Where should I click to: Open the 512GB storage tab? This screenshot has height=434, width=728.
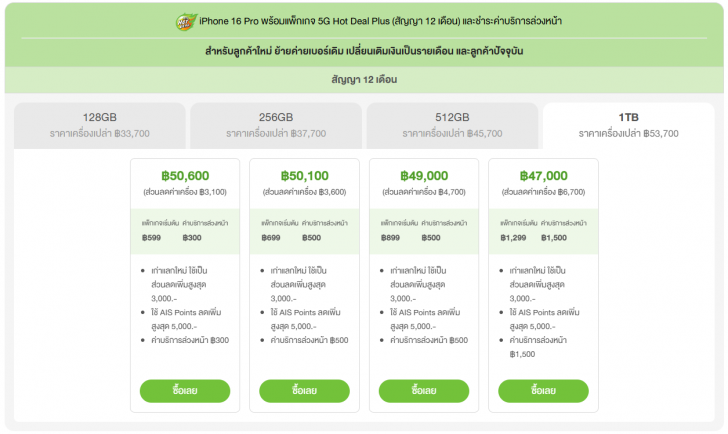(x=452, y=124)
